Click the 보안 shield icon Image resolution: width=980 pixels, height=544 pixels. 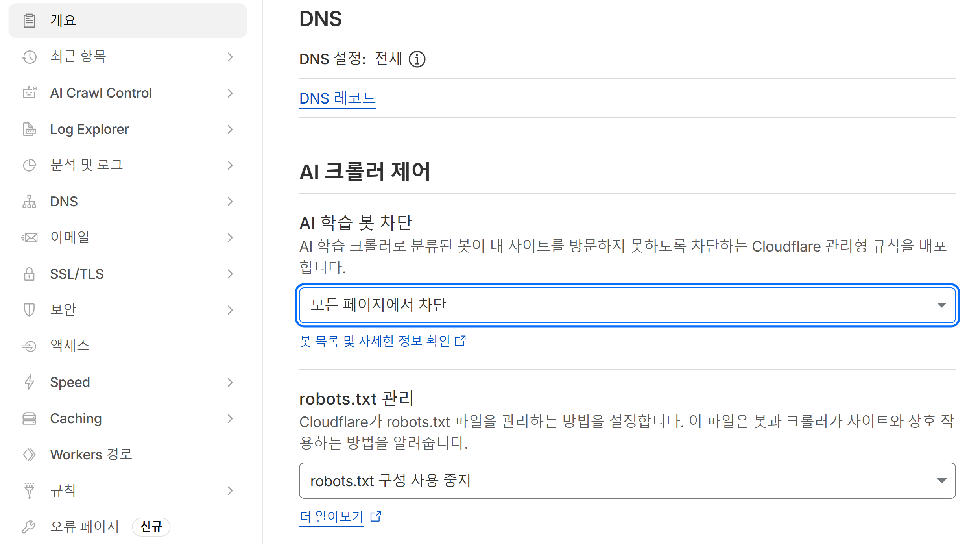30,310
